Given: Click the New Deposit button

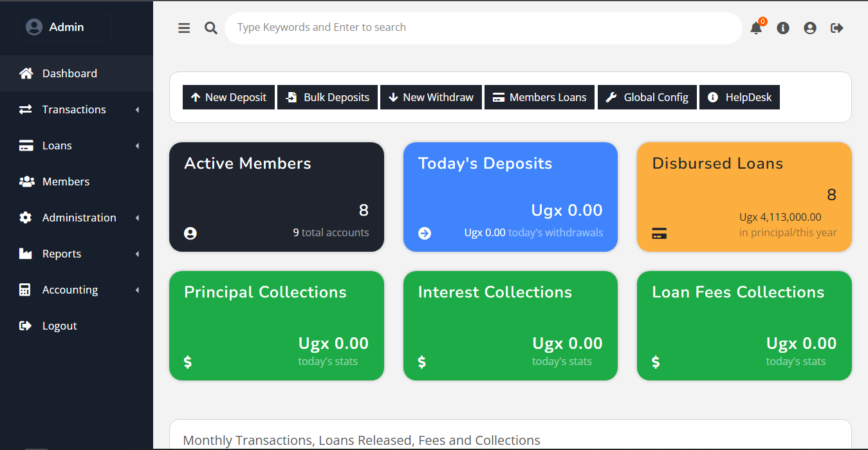Looking at the screenshot, I should point(228,97).
